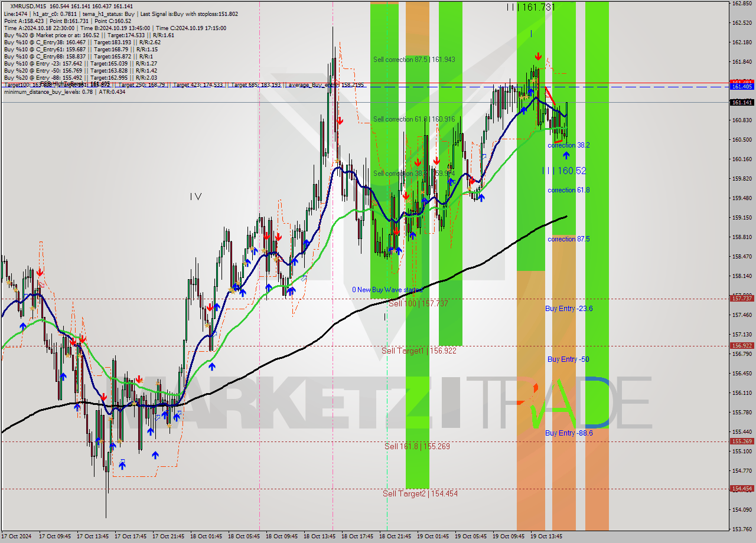This screenshot has height=543, width=756.
Task: Click the 155.780 price axis value
Action: (742, 412)
